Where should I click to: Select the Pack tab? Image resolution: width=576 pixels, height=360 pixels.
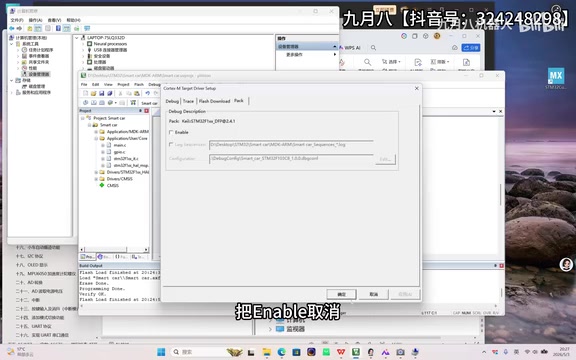[239, 100]
